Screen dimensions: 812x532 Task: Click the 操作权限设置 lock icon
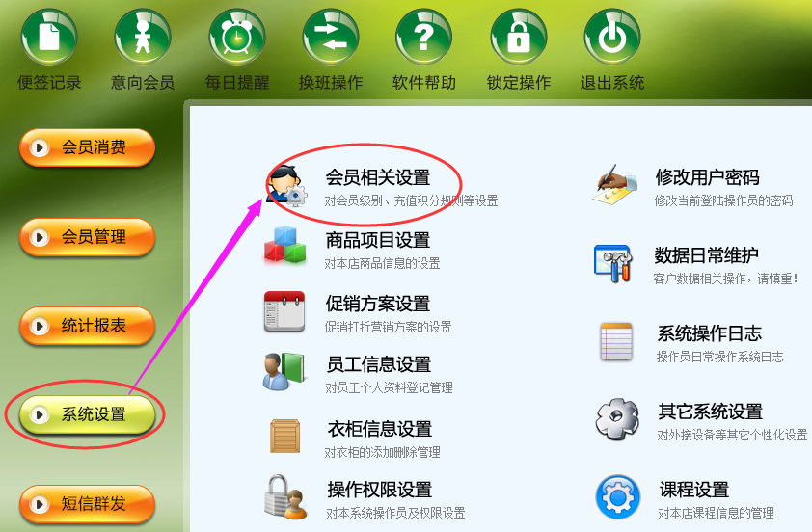(x=285, y=497)
